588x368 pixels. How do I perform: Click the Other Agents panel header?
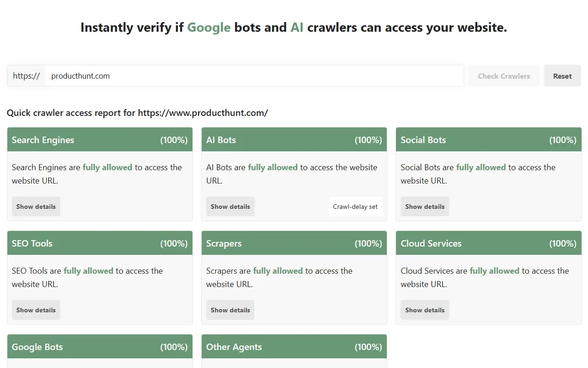[294, 346]
